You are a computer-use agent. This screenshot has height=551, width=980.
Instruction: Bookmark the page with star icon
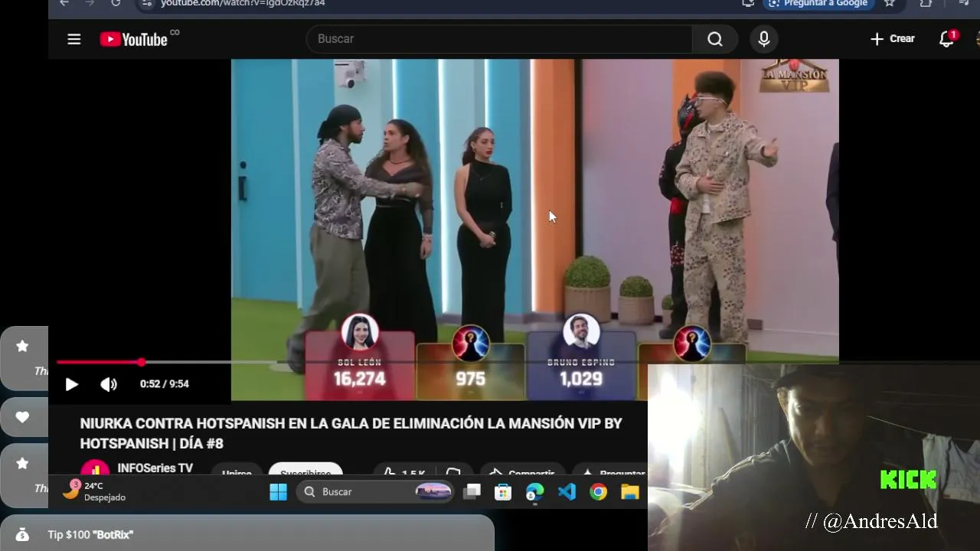[x=890, y=3]
